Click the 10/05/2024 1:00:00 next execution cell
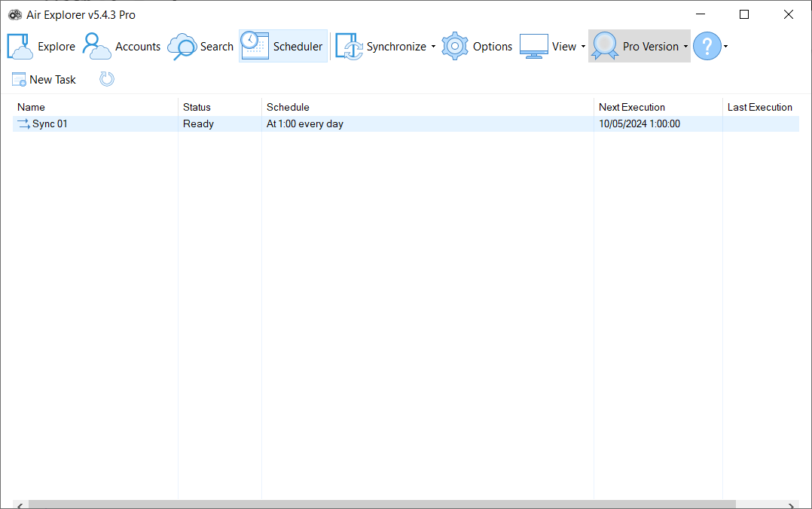This screenshot has width=812, height=509. (640, 123)
